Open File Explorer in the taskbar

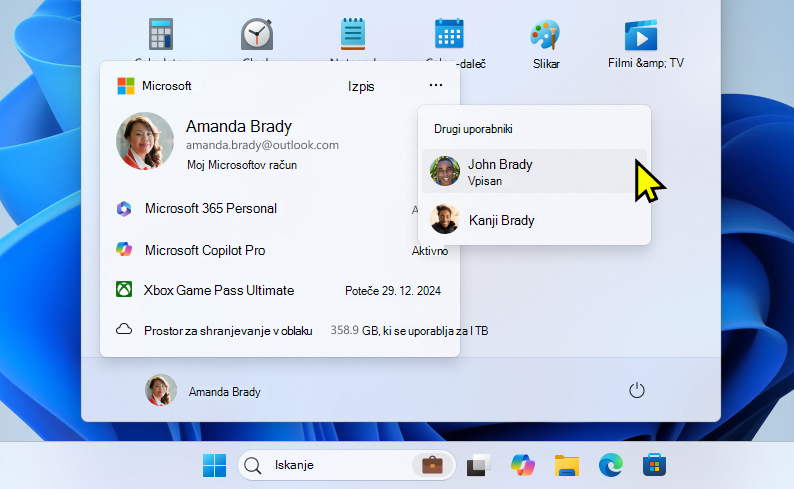pyautogui.click(x=567, y=465)
